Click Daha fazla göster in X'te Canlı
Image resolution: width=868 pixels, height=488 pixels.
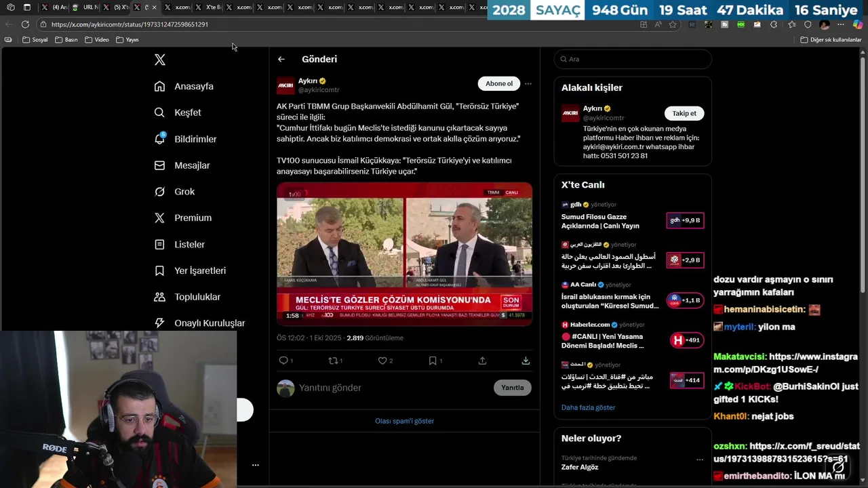click(588, 407)
